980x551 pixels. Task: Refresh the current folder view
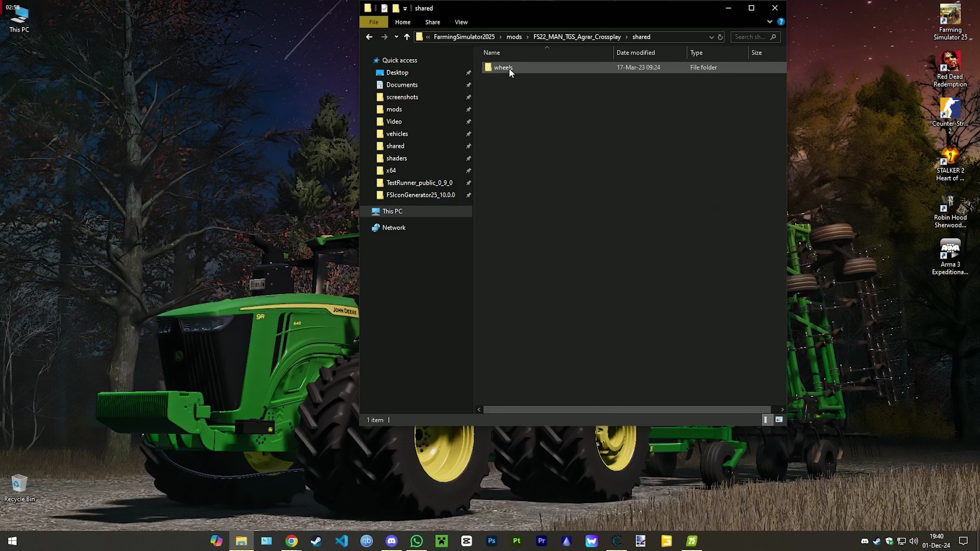(x=720, y=37)
